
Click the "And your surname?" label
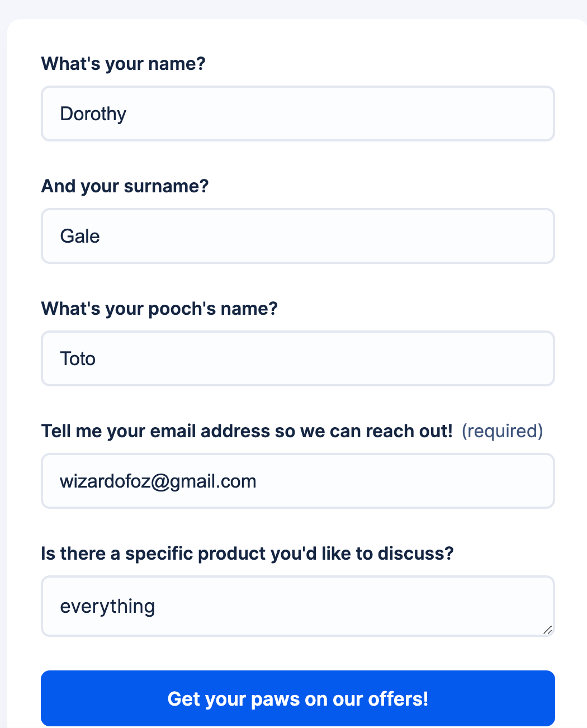(x=125, y=186)
